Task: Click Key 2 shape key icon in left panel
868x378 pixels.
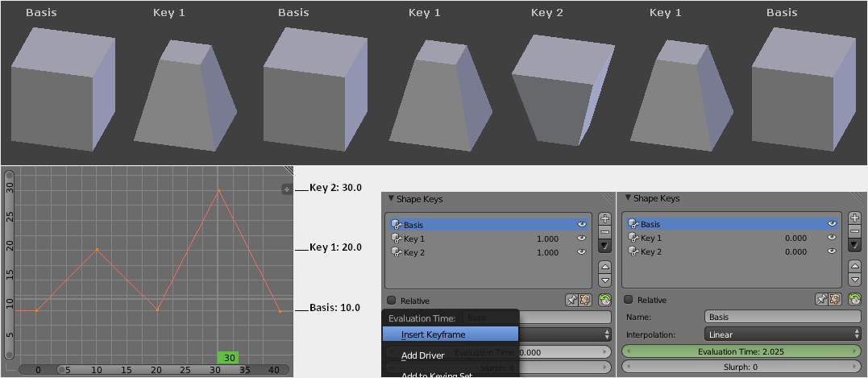Action: [397, 251]
